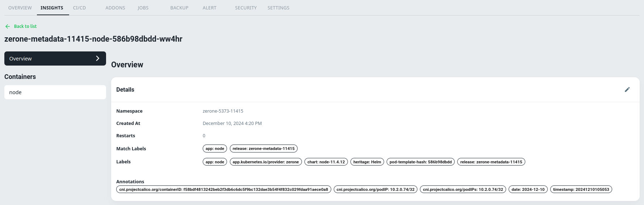644x205 pixels.
Task: Click the Containers section heading
Action: click(x=20, y=77)
